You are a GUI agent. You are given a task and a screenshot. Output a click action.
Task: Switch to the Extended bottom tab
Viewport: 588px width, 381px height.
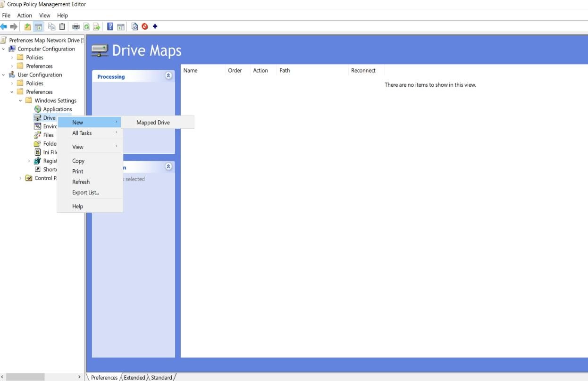pyautogui.click(x=134, y=377)
